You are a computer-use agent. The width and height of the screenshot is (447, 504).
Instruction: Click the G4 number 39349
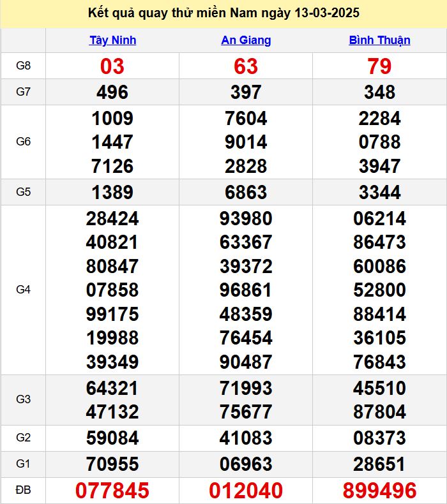pos(112,362)
